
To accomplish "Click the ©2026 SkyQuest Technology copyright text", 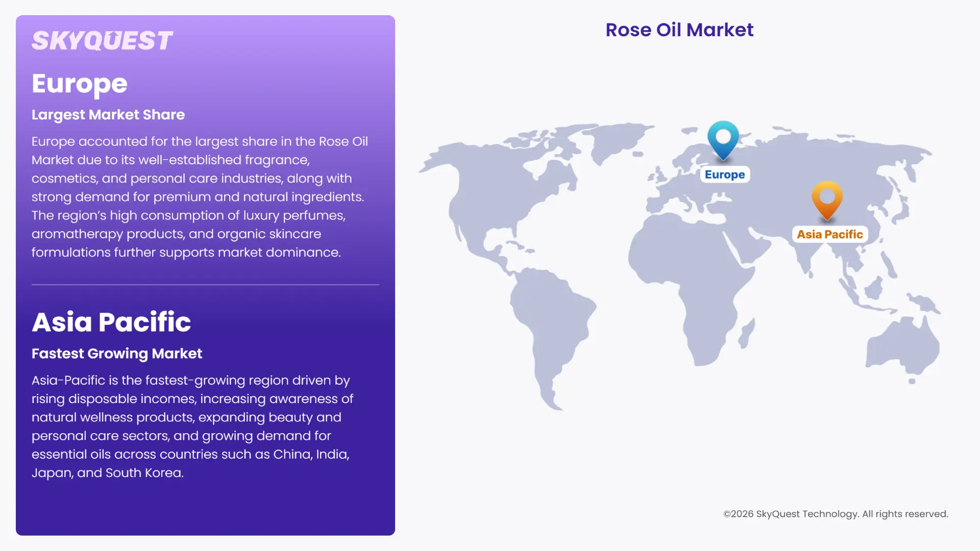I will pyautogui.click(x=836, y=514).
